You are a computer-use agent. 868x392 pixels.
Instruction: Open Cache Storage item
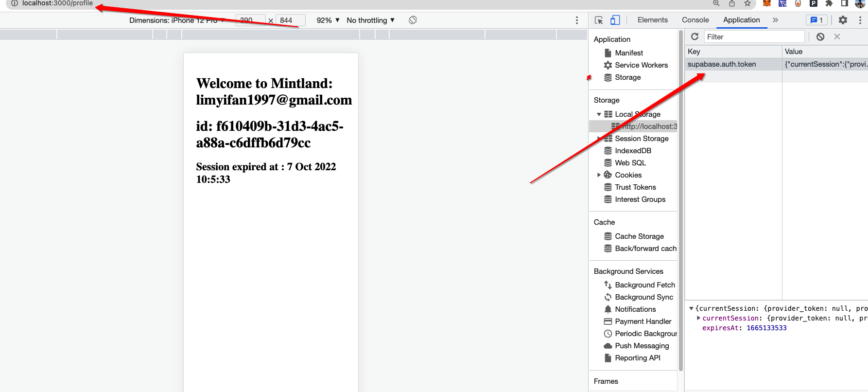click(x=639, y=236)
